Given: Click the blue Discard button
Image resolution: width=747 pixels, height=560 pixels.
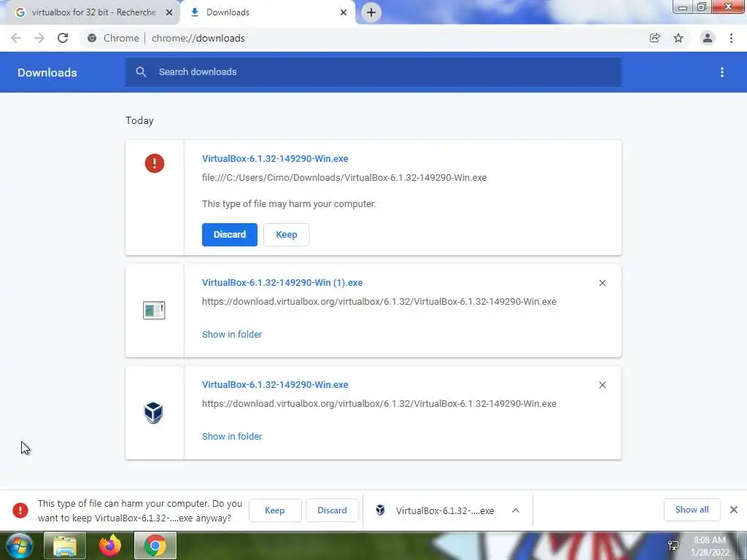Looking at the screenshot, I should point(230,235).
